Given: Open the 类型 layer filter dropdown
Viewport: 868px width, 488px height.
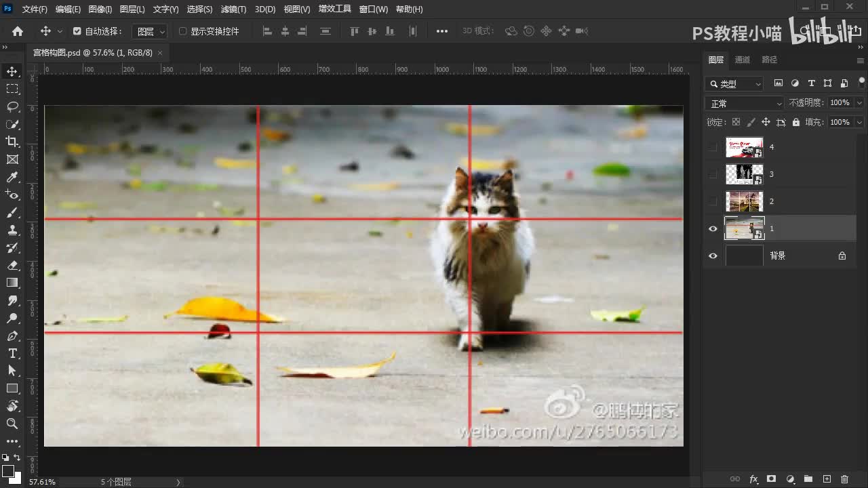Looking at the screenshot, I should pos(734,83).
